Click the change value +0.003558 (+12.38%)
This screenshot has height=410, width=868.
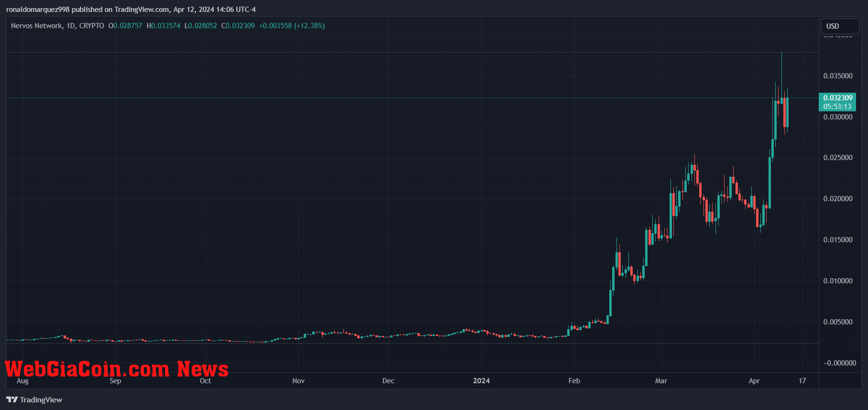point(292,26)
